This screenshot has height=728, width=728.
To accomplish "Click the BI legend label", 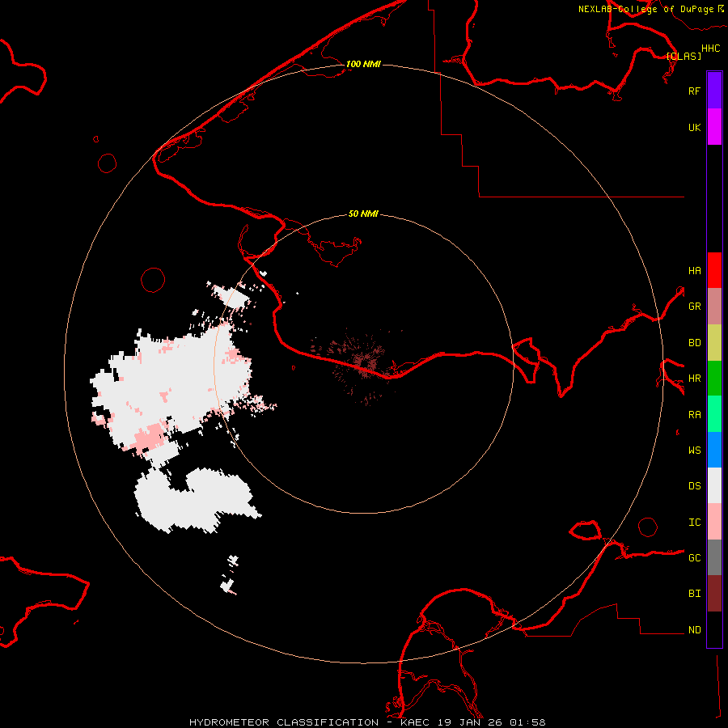I will point(694,594).
